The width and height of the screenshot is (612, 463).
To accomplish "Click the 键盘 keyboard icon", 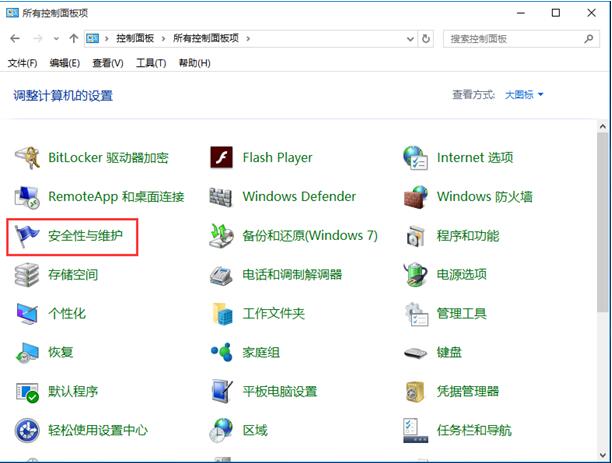I will point(415,353).
